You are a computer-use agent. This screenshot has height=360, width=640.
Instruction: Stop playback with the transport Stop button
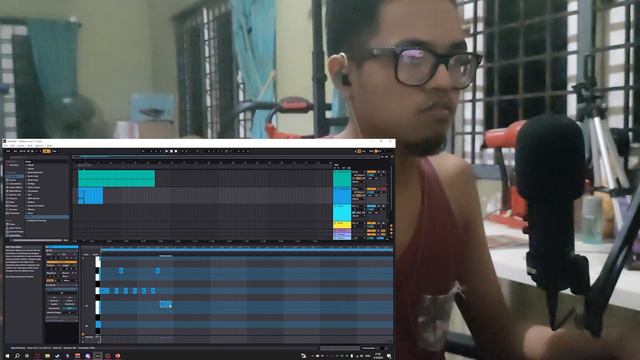(171, 151)
